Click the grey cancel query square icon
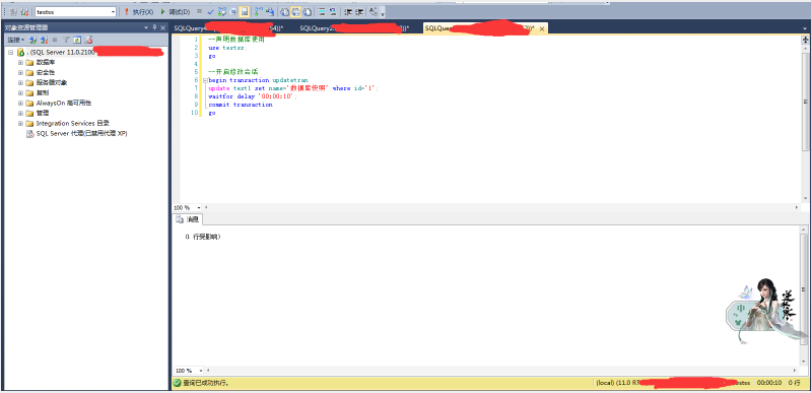 click(199, 11)
